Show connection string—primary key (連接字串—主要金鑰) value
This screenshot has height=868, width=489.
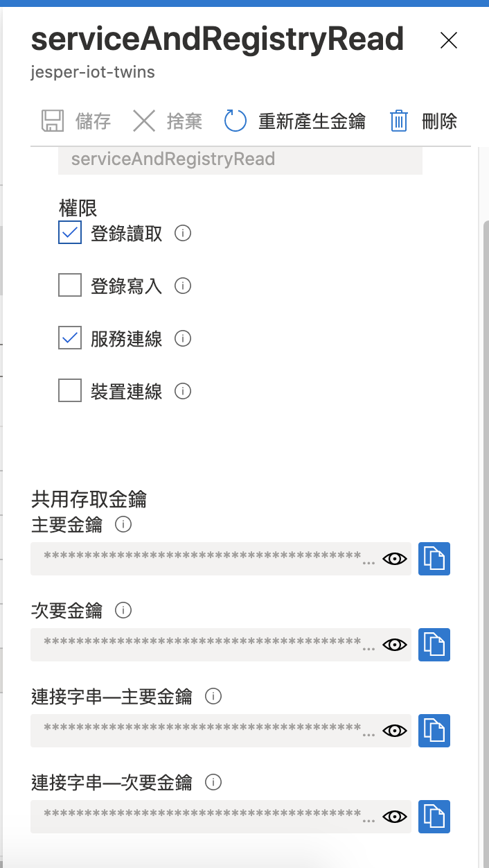(395, 731)
